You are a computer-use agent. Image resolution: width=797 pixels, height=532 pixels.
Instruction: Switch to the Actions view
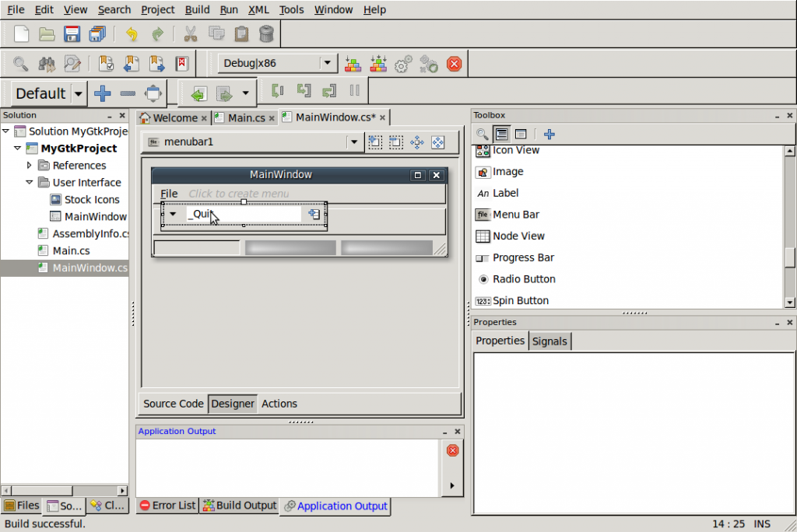pyautogui.click(x=279, y=404)
